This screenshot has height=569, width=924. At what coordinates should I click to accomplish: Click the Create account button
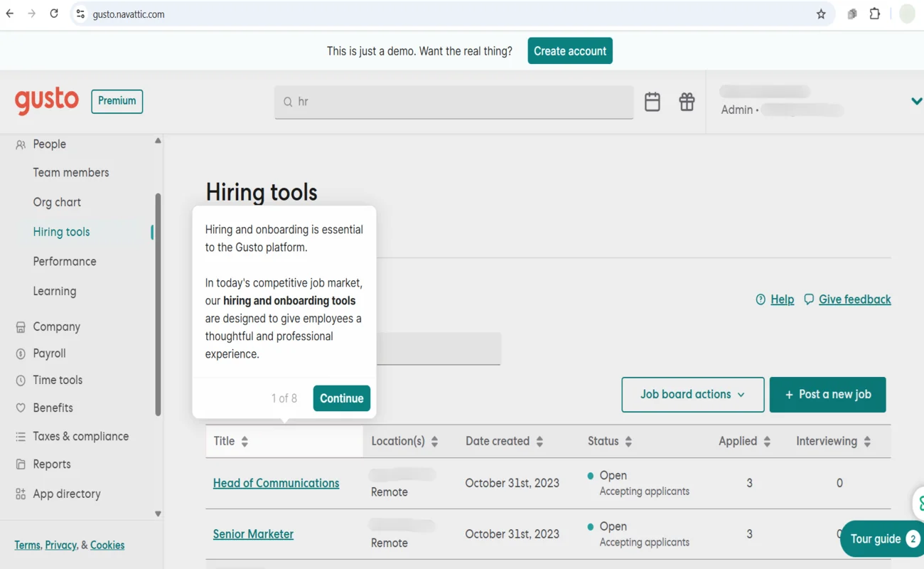[x=570, y=51]
